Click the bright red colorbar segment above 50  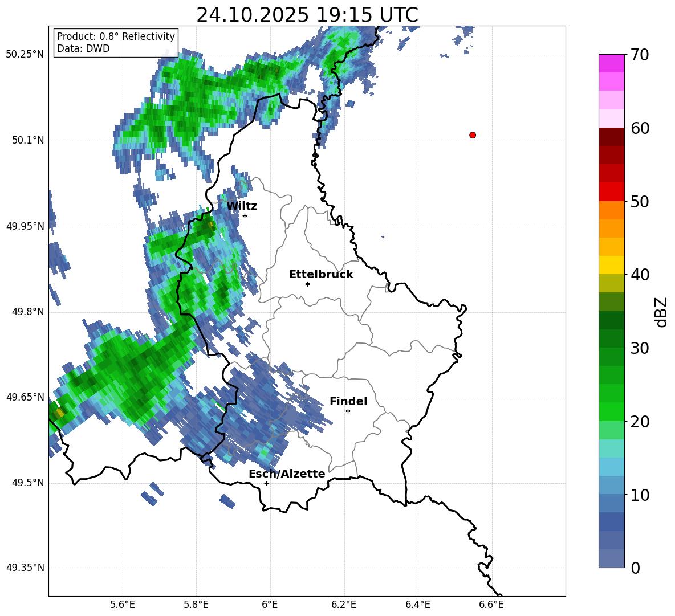pos(611,192)
